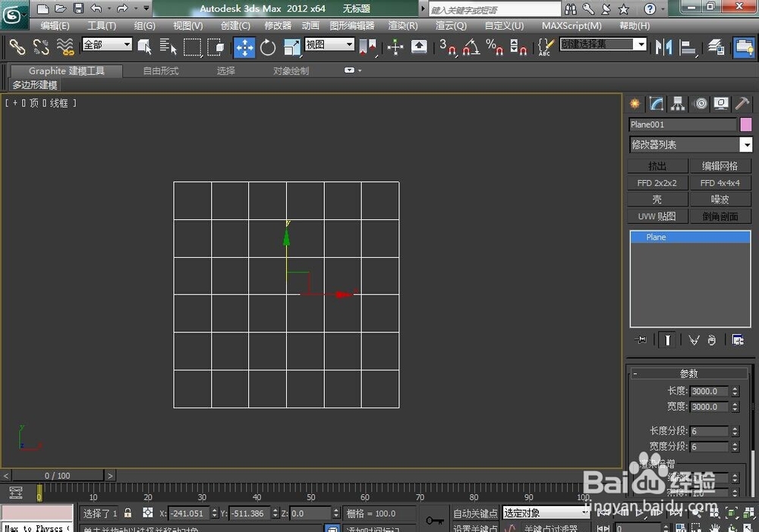This screenshot has height=532, width=759.
Task: Collapse the 参数 rollout
Action: point(688,373)
